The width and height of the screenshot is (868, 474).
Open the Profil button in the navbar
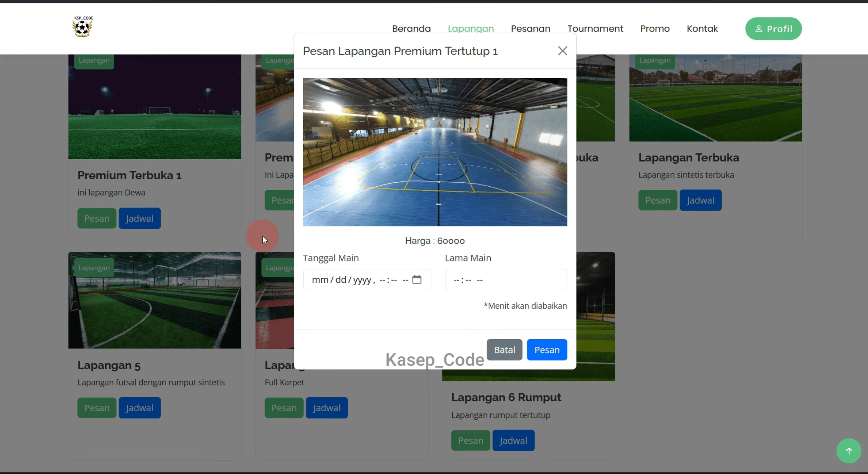pyautogui.click(x=773, y=29)
